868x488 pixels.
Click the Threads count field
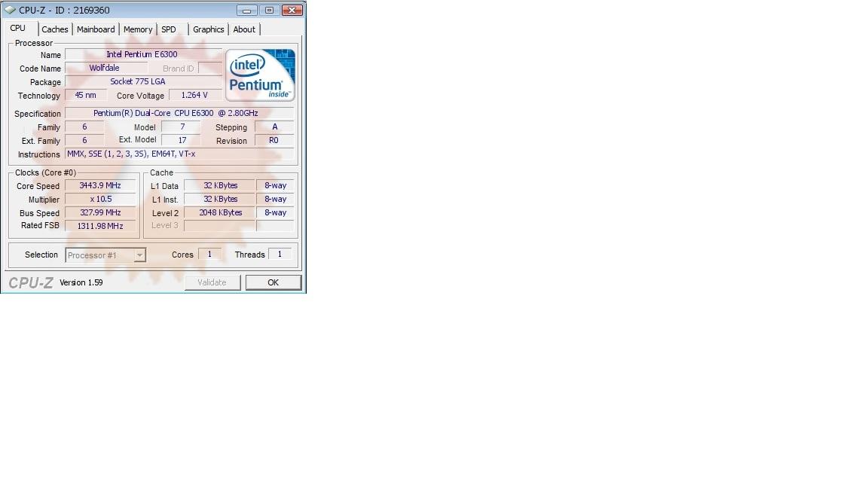[x=280, y=254]
